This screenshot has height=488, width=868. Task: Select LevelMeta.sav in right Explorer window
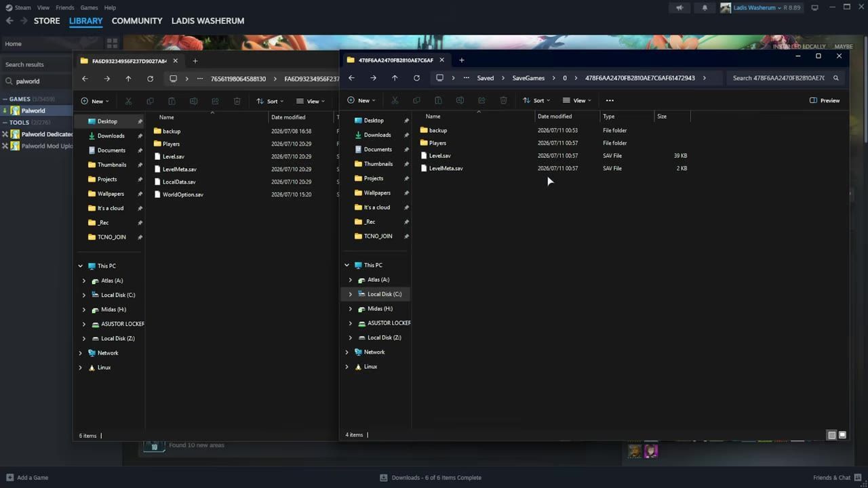tap(446, 168)
